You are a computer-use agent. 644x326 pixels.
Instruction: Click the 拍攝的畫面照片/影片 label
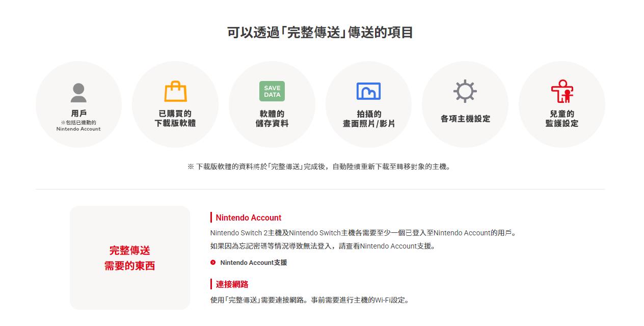click(368, 119)
